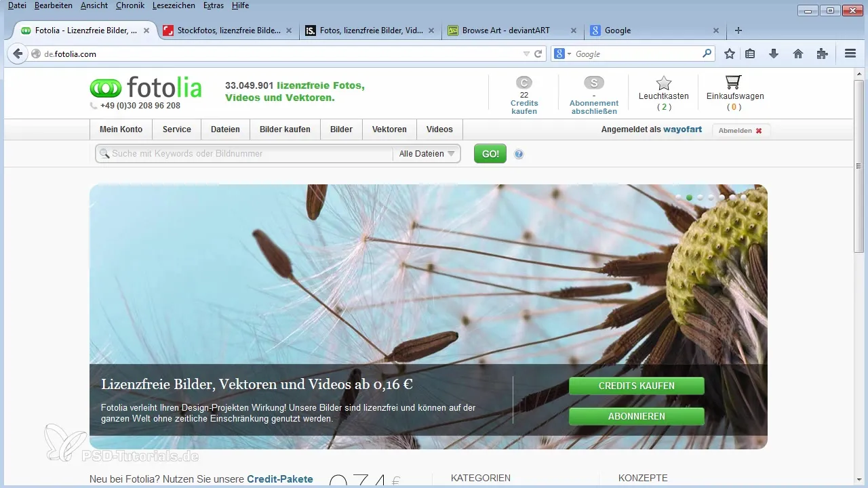This screenshot has height=488, width=868.
Task: Switch to the Browse Art deviantART tab
Action: pos(512,30)
